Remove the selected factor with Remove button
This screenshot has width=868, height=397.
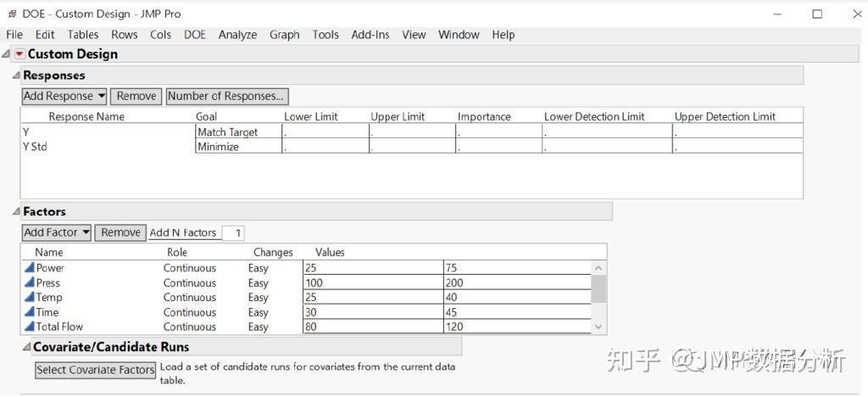click(120, 232)
